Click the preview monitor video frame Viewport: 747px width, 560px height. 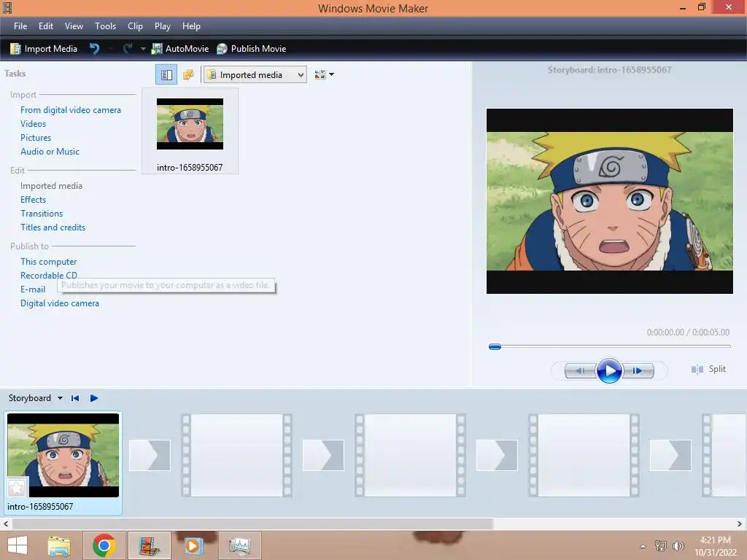(x=609, y=201)
